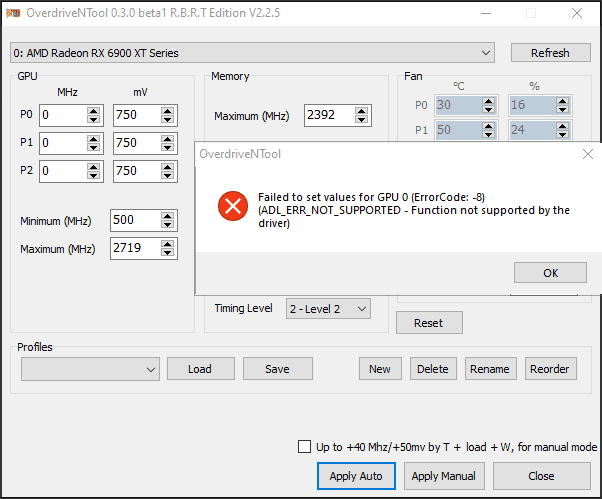This screenshot has height=499, width=602.
Task: Increase GPU P0 MHz with up arrow
Action: [93, 111]
